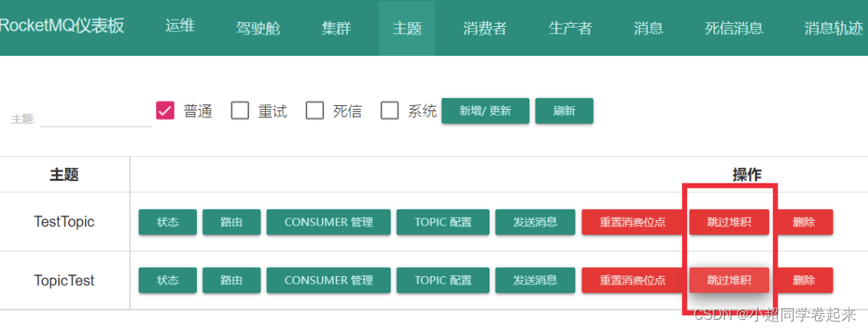Click 跳过堆积 for TopicTest
The width and height of the screenshot is (868, 329).
pyautogui.click(x=729, y=280)
